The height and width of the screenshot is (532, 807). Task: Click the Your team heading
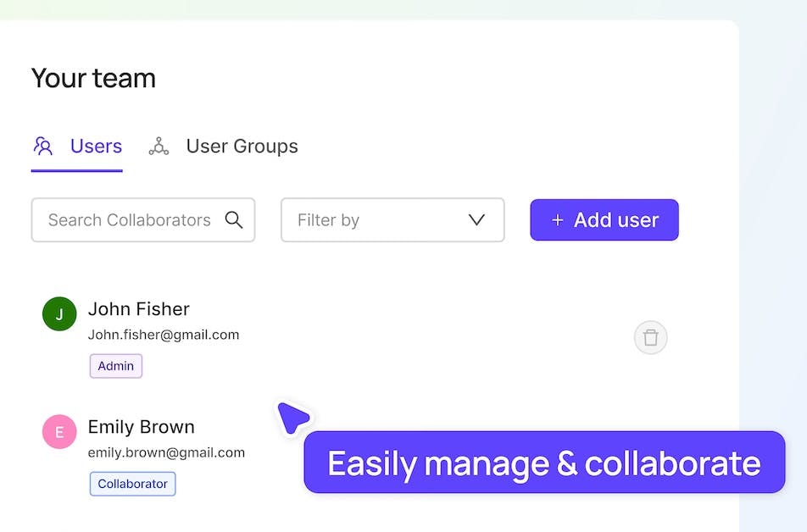coord(92,77)
